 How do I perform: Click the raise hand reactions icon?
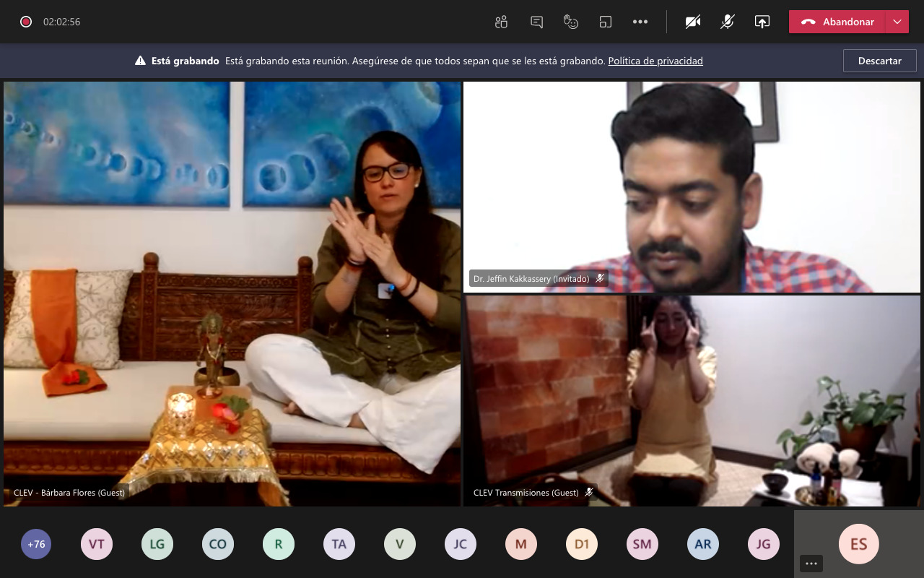571,22
